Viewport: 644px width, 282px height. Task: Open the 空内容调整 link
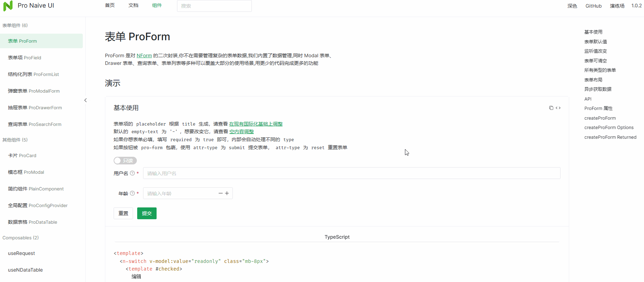point(241,131)
